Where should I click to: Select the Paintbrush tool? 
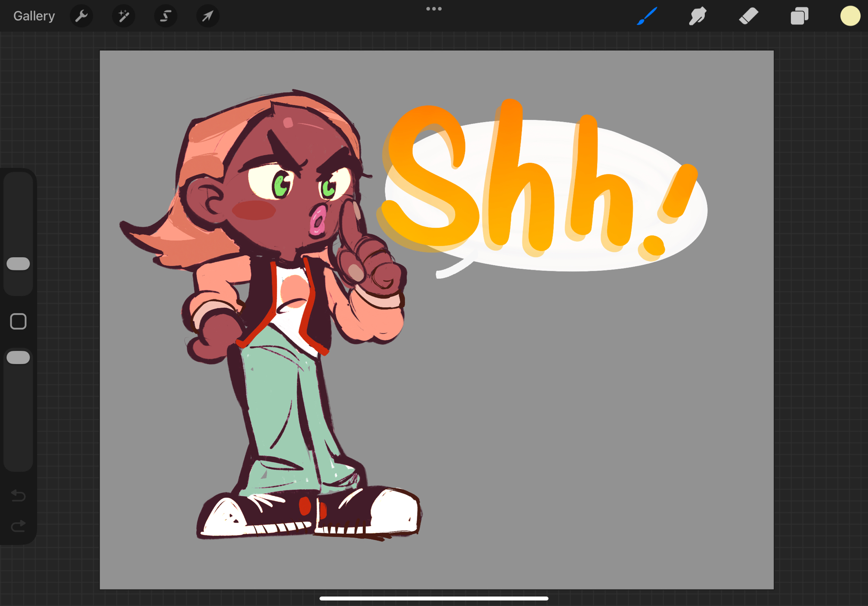(647, 16)
